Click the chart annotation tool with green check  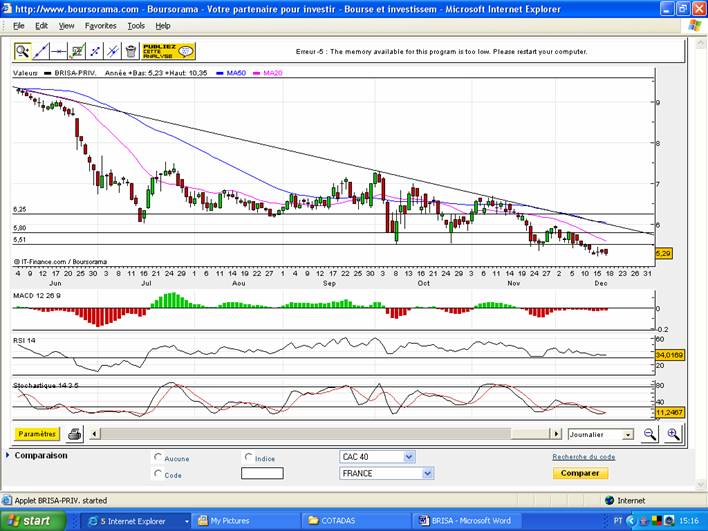pos(77,51)
